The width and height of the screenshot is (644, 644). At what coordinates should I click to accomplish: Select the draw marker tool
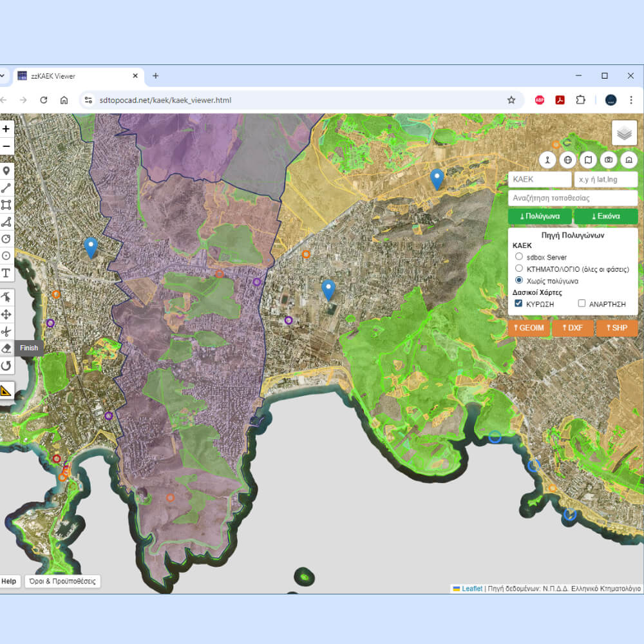point(6,171)
